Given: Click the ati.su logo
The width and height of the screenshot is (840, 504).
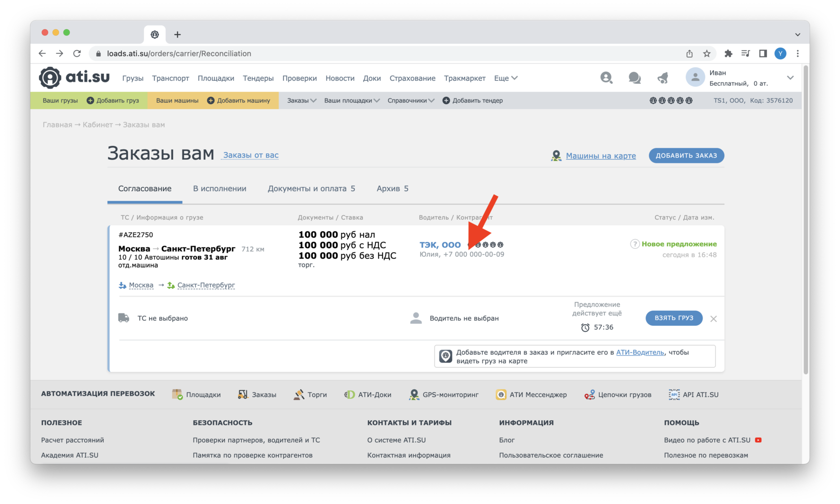Looking at the screenshot, I should 74,77.
